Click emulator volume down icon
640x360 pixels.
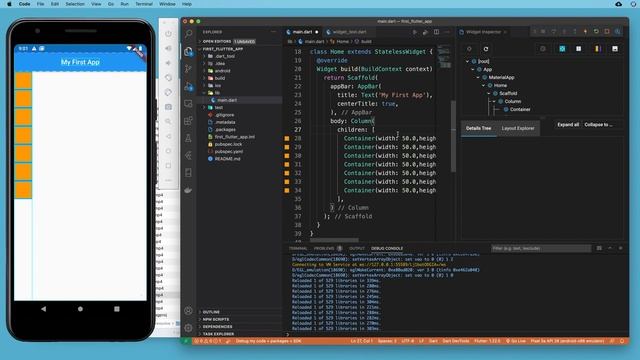click(168, 63)
